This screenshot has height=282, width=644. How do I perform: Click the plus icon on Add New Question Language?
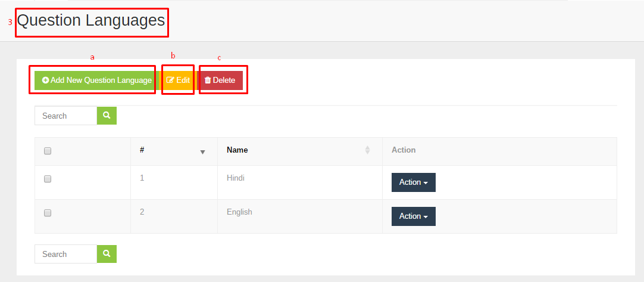(46, 80)
